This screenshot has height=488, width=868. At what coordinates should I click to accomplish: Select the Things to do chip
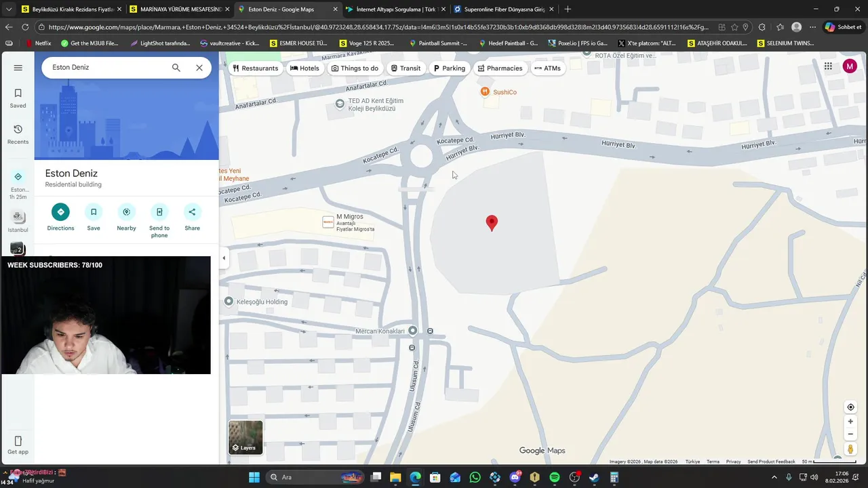(355, 68)
